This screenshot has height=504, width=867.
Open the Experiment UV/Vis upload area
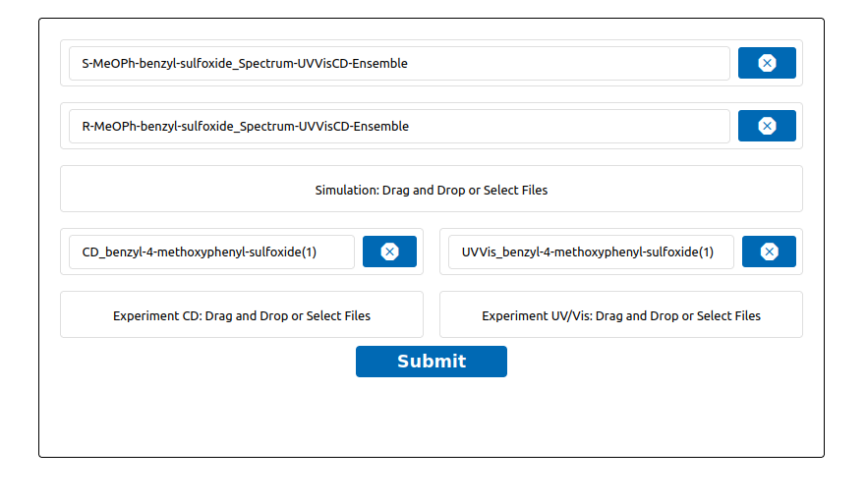(620, 315)
